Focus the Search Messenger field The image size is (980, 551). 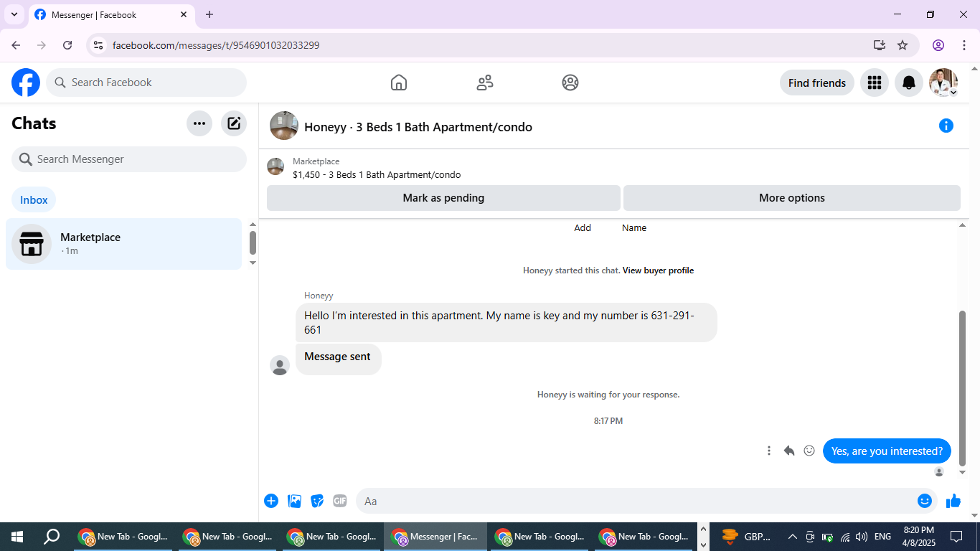point(129,159)
